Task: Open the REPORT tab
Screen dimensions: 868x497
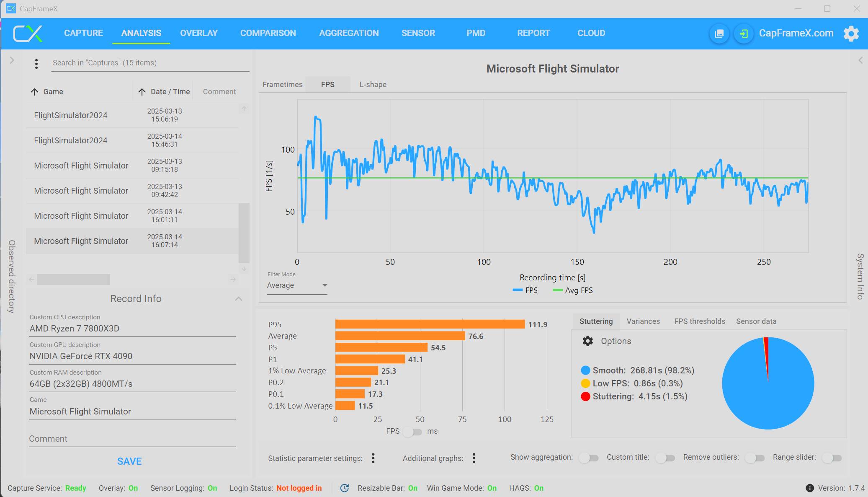Action: click(533, 33)
